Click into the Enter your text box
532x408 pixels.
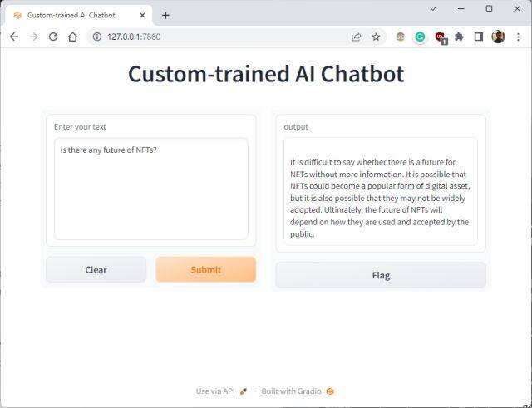pos(151,189)
